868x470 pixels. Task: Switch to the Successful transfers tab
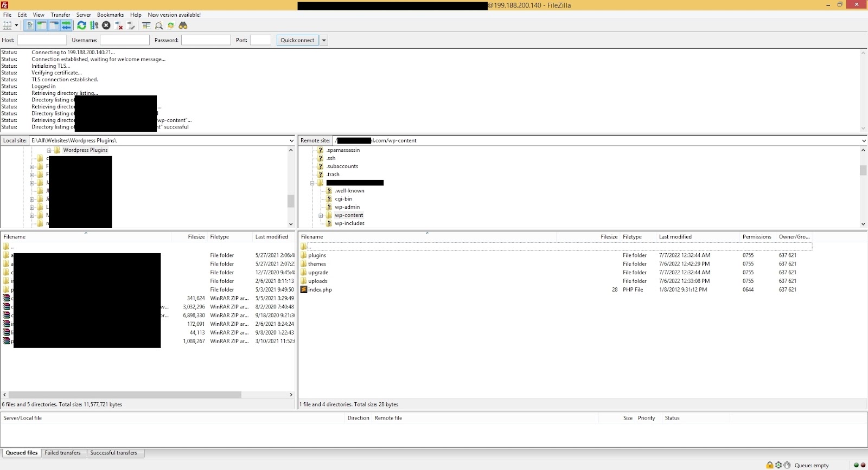tap(114, 453)
